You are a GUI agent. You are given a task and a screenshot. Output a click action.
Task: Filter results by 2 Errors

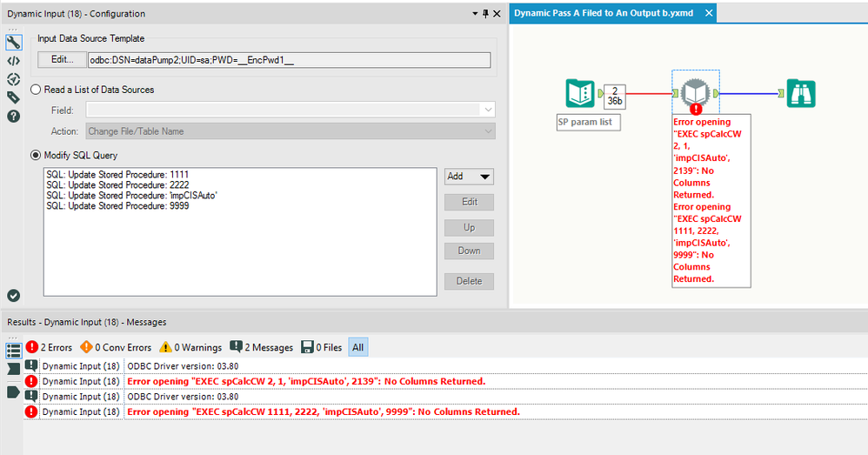[x=49, y=348]
